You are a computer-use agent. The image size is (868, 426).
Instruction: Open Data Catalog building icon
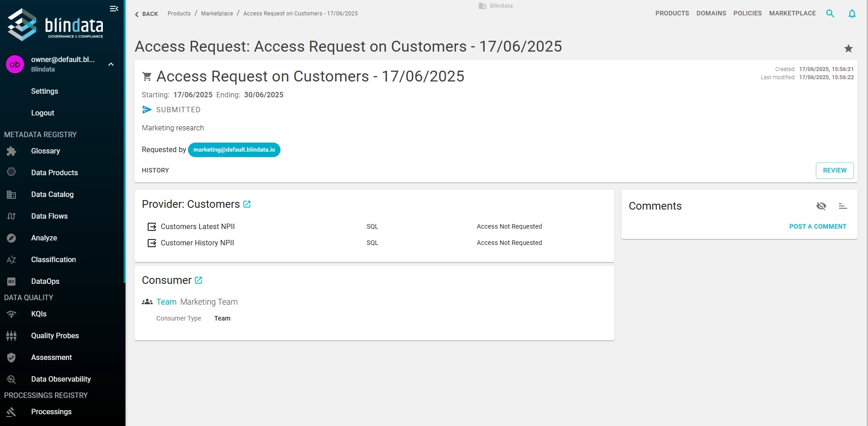tap(11, 195)
